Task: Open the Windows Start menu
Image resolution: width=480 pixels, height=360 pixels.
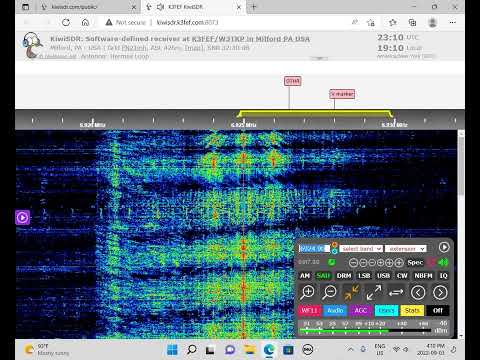Action: pos(172,350)
